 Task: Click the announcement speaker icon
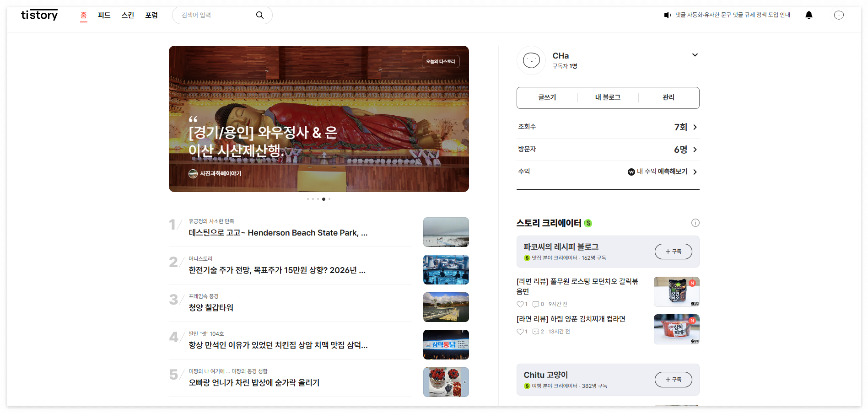[667, 15]
